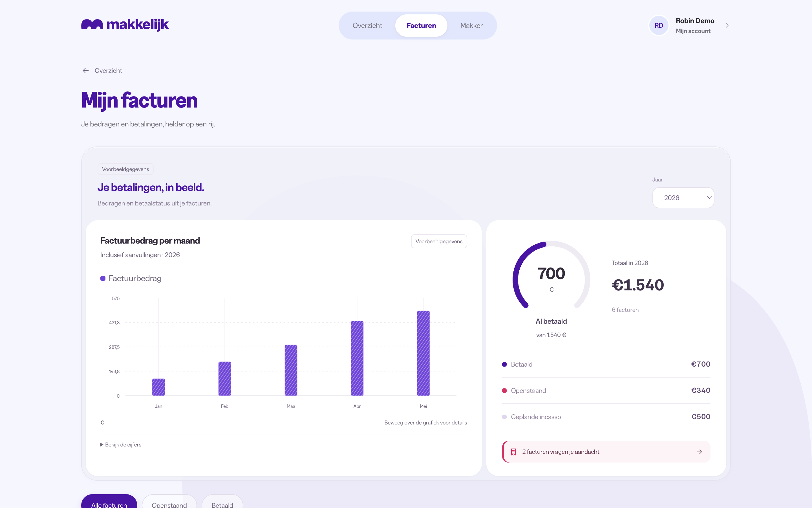Click the €340 Openstaand amount
Viewport: 812px width, 508px height.
(701, 390)
